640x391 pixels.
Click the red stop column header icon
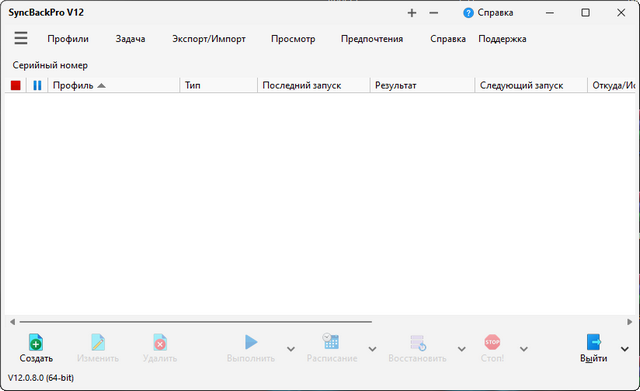16,85
